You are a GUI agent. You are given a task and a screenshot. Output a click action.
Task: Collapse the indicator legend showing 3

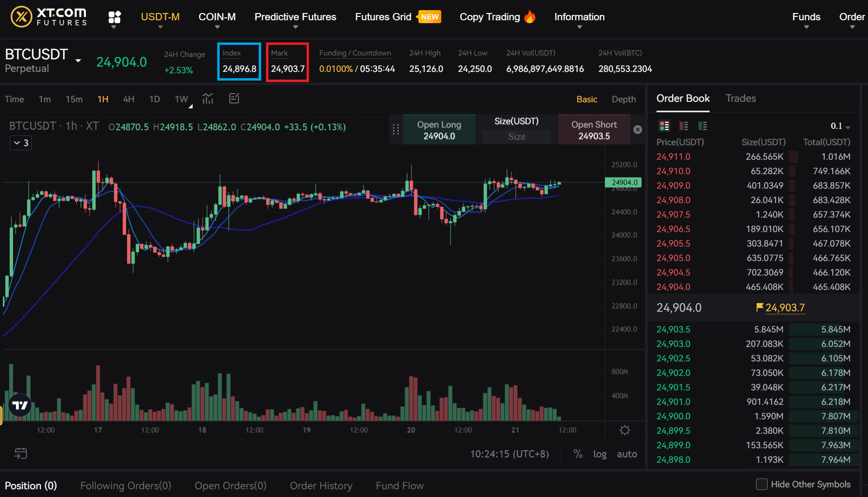coord(21,143)
